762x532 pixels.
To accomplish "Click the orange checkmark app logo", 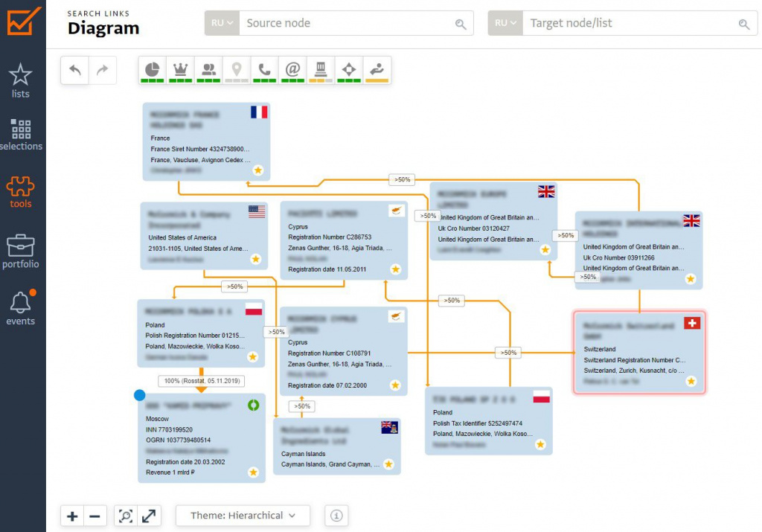I will (23, 22).
